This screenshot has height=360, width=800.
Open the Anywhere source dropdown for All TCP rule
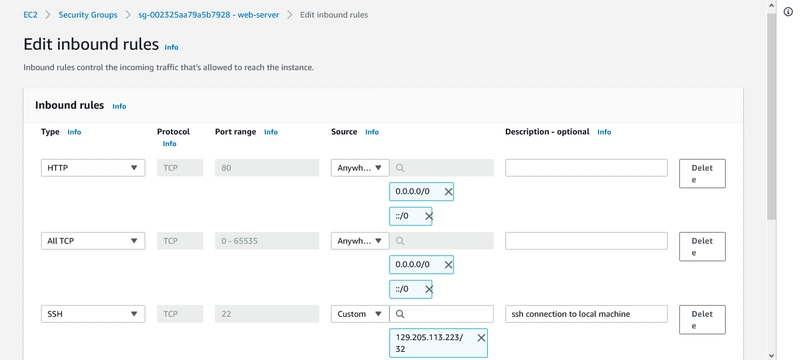[360, 241]
